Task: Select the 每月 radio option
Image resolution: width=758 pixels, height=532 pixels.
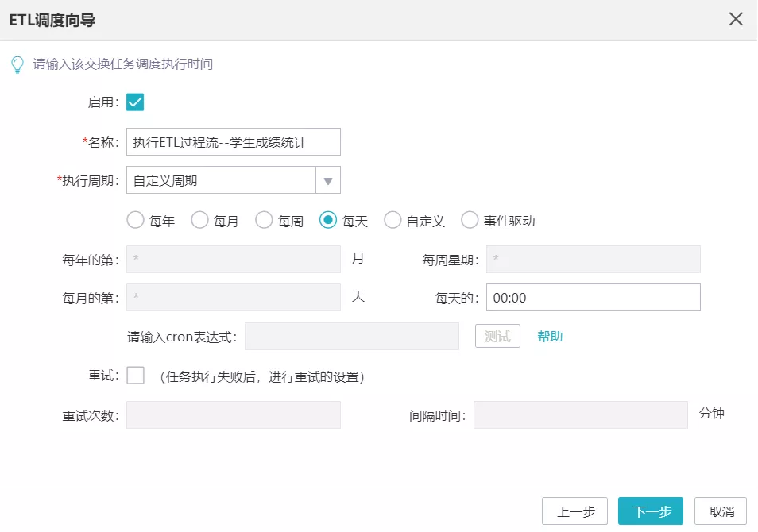Action: pyautogui.click(x=200, y=221)
